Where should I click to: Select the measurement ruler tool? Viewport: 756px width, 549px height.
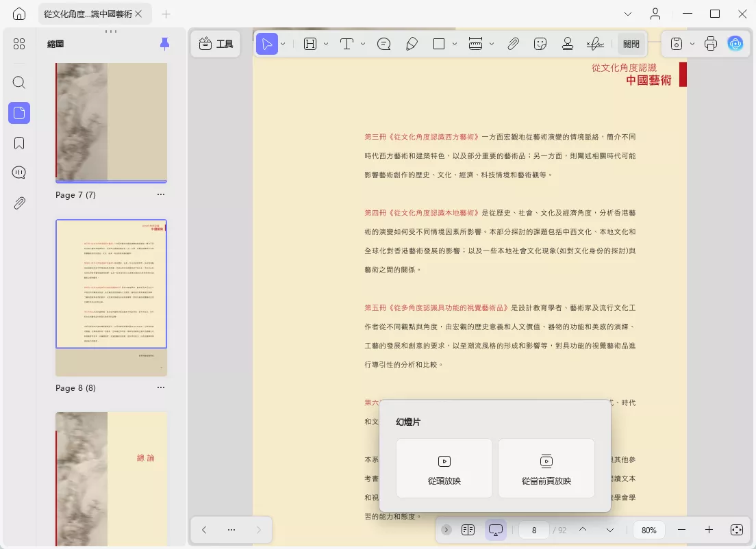click(475, 44)
